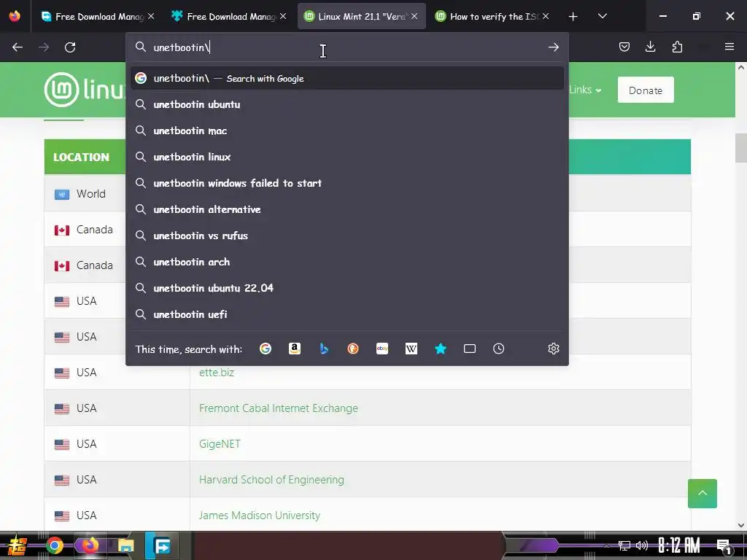Search this time with Amazon icon
Screen dimensions: 747x560
295,349
